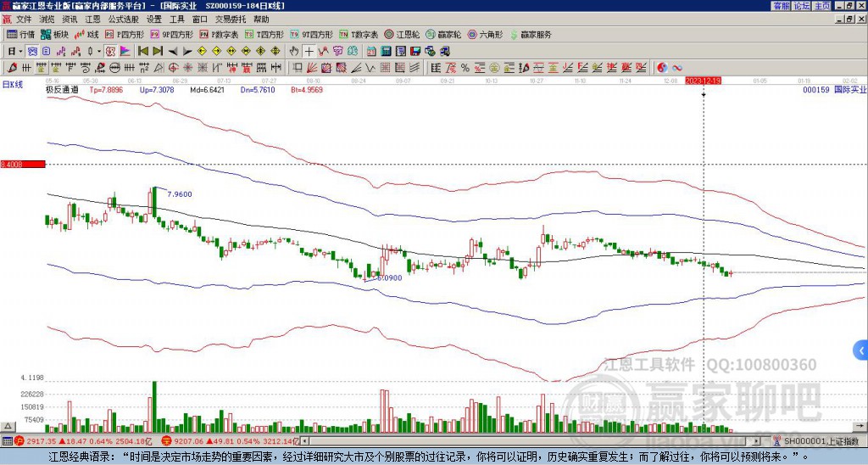Viewport: 868px width, 465px height.
Task: Open the 六角形 tool
Action: (485, 34)
